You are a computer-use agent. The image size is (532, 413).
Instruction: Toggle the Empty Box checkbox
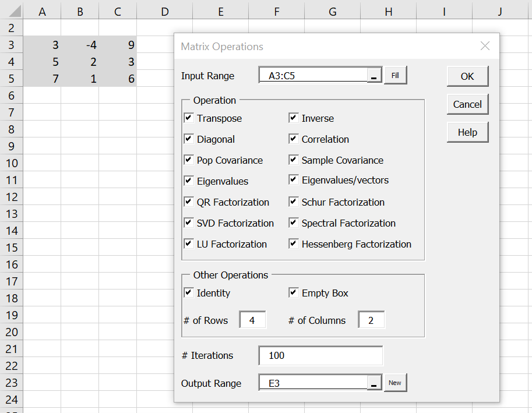point(294,292)
